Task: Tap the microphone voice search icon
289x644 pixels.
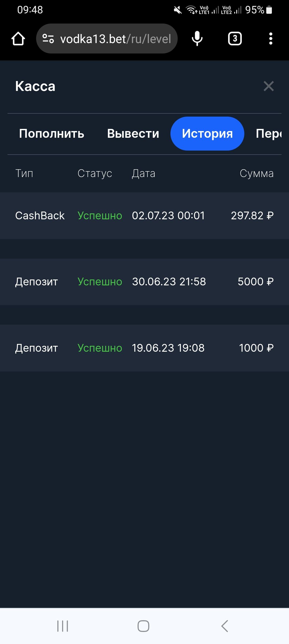Action: (x=197, y=39)
